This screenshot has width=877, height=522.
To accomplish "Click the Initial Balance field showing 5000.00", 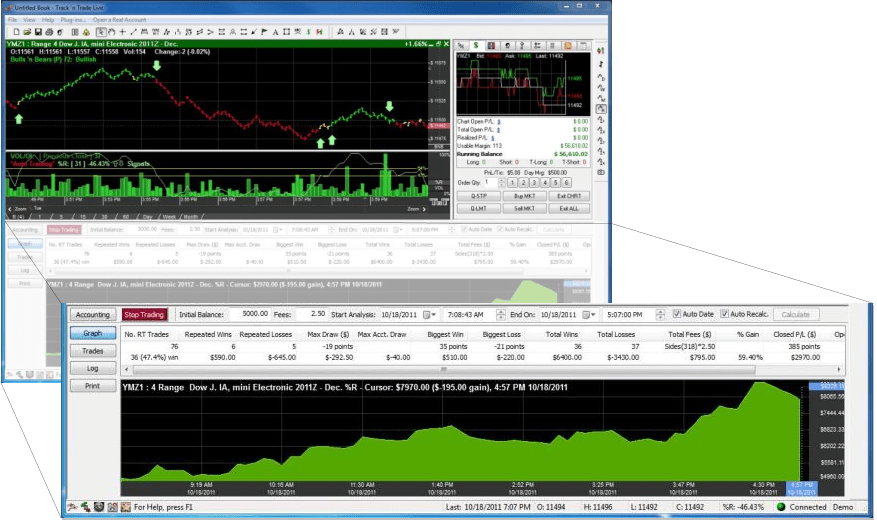I will point(249,314).
